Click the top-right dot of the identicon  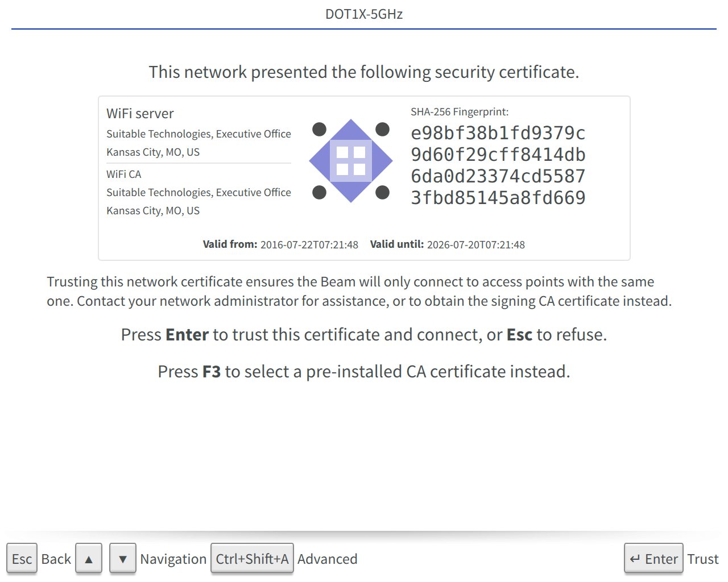pyautogui.click(x=383, y=130)
